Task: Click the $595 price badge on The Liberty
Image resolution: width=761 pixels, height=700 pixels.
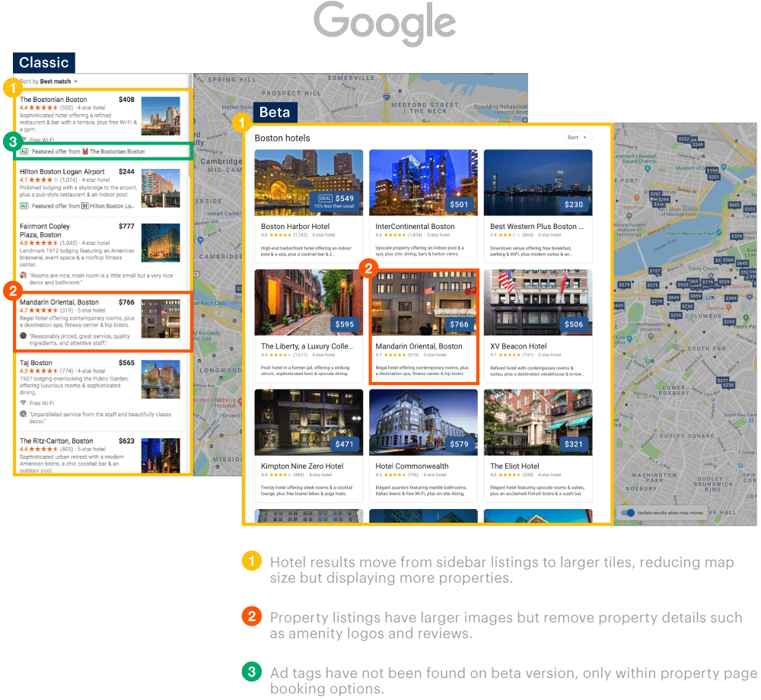Action: pos(345,324)
